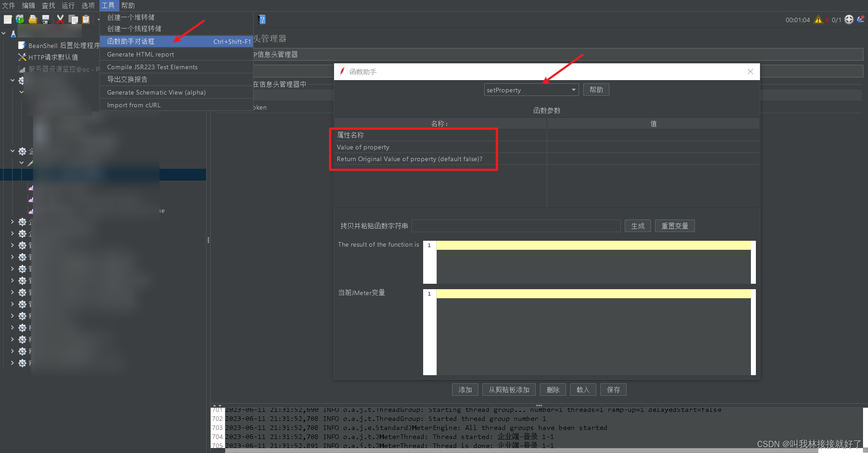The image size is (868, 453).
Task: Choose Generate Schematic View (alpha)
Action: click(x=176, y=92)
